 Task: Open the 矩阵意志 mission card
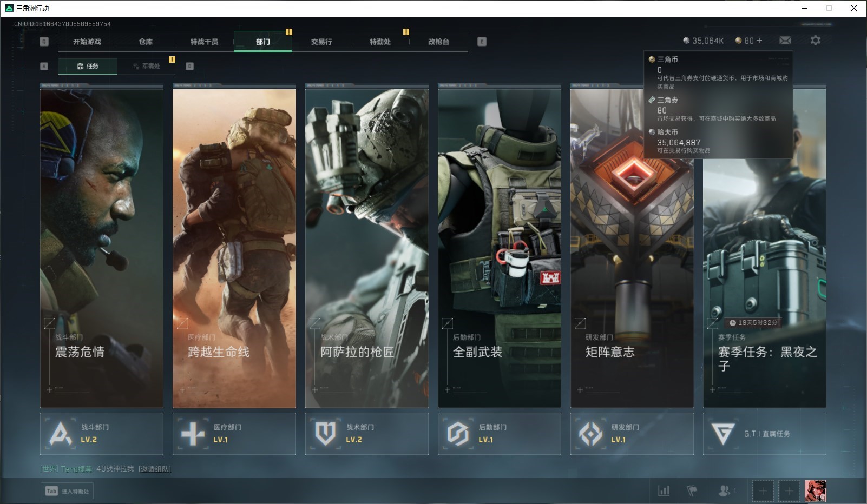pos(632,248)
